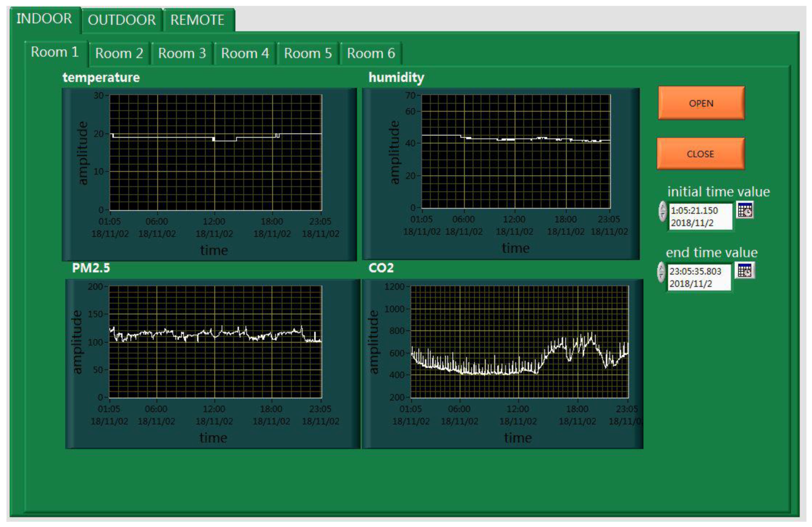The width and height of the screenshot is (812, 527).
Task: Click decrement arrow of initial time stepper
Action: tap(662, 216)
